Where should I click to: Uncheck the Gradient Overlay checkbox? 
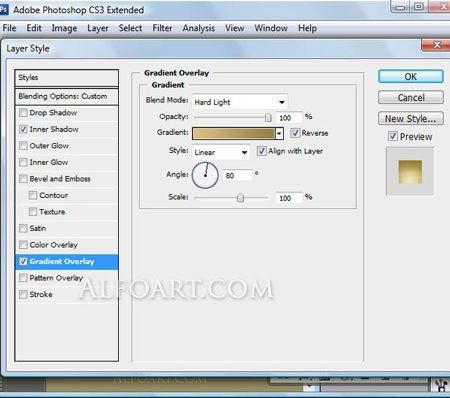23,261
